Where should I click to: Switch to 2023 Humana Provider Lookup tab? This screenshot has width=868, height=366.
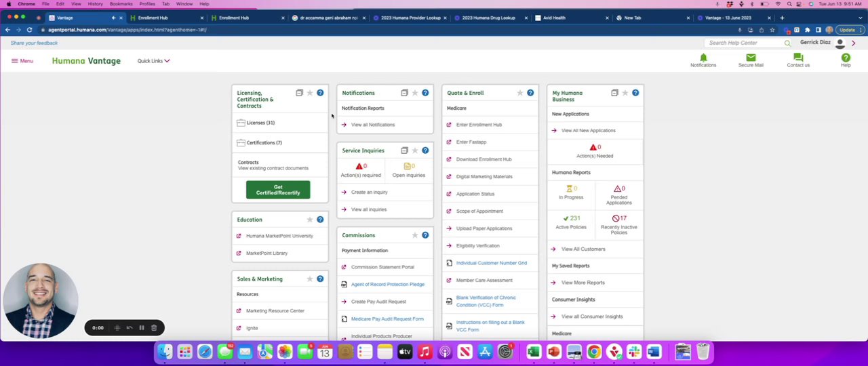click(411, 18)
